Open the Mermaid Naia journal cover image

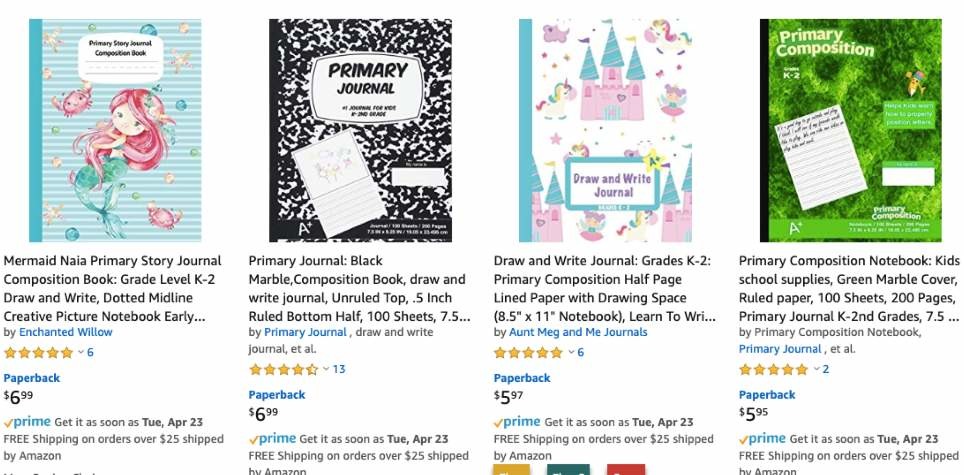click(115, 130)
